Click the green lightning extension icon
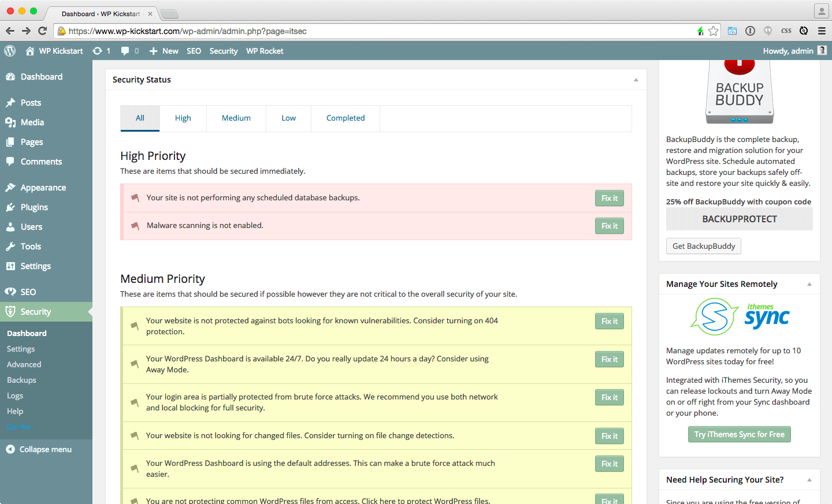The height and width of the screenshot is (504, 832). (700, 31)
